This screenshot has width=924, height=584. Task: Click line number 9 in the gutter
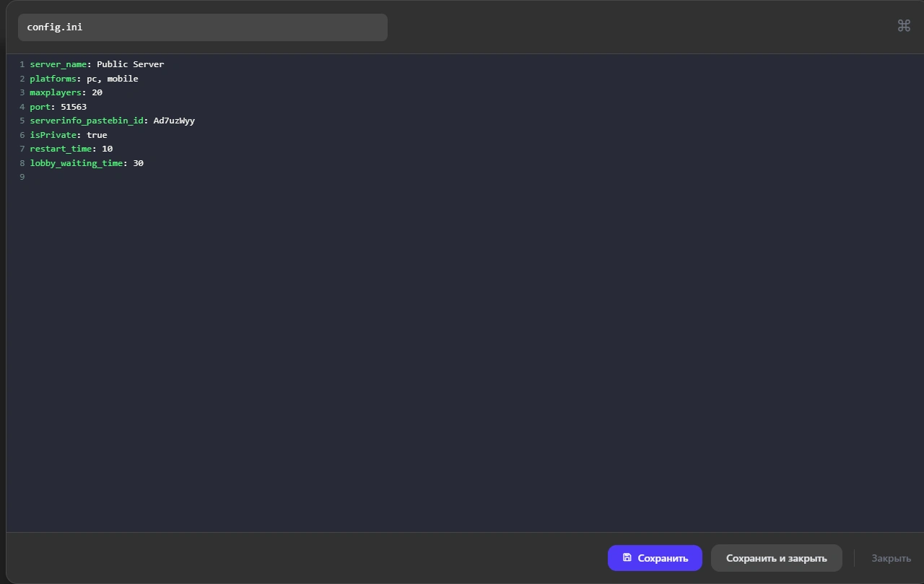(x=22, y=177)
